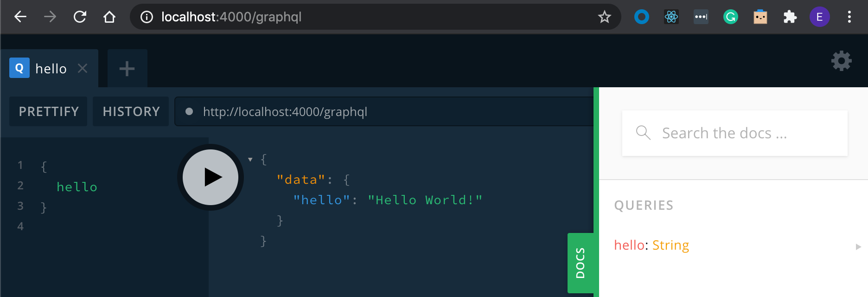Collapse the JSON response root object
868x297 pixels.
pos(250,160)
